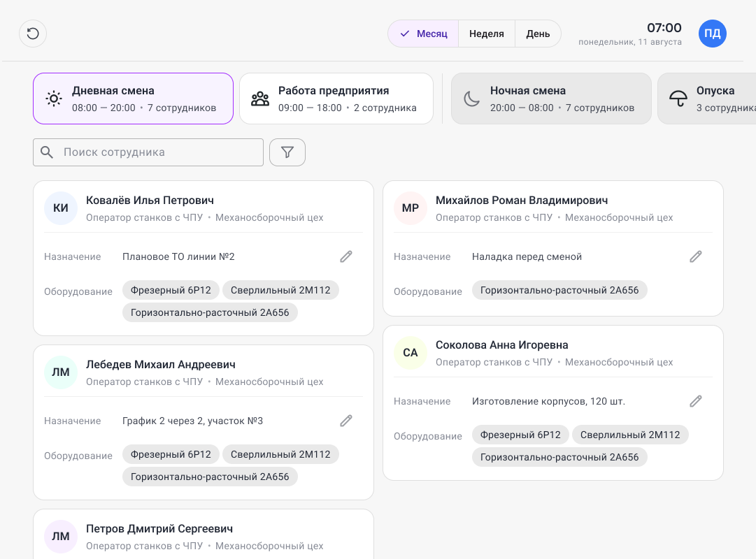The height and width of the screenshot is (559, 756).
Task: Click the people icon of Работа предприятия
Action: point(260,99)
